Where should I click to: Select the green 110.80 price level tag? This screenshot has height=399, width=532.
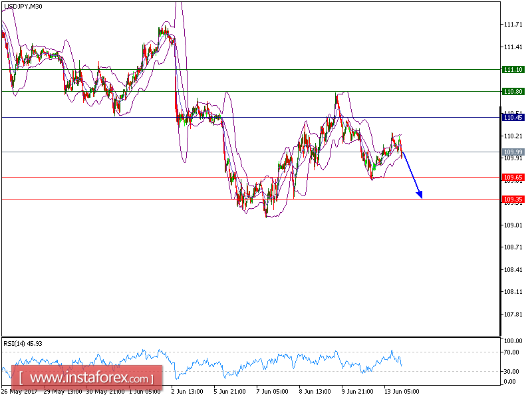(512, 91)
